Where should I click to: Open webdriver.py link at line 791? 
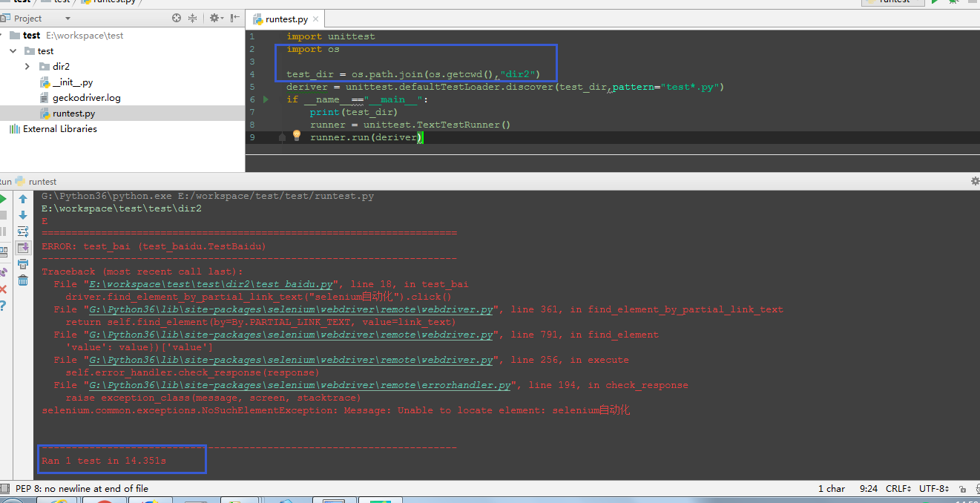291,335
